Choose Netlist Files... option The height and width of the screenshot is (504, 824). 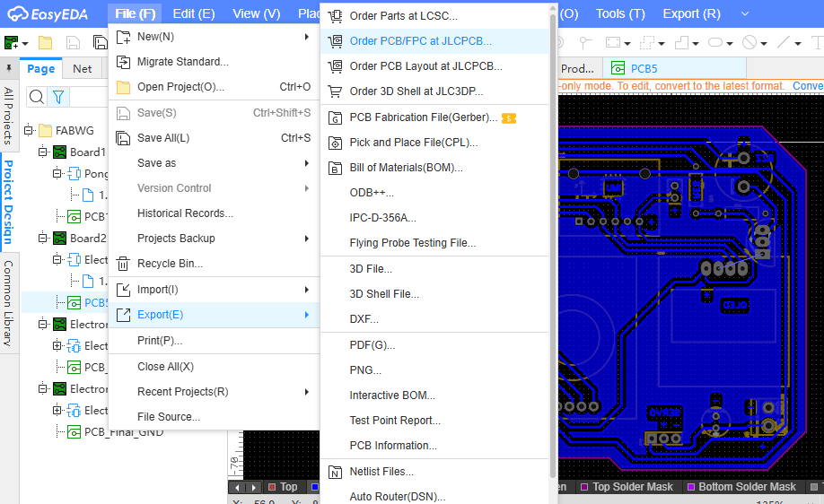click(x=434, y=472)
